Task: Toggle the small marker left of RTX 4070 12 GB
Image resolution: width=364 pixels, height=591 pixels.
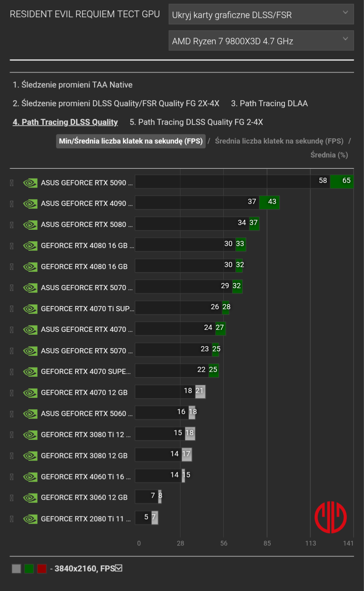Action: coord(12,393)
